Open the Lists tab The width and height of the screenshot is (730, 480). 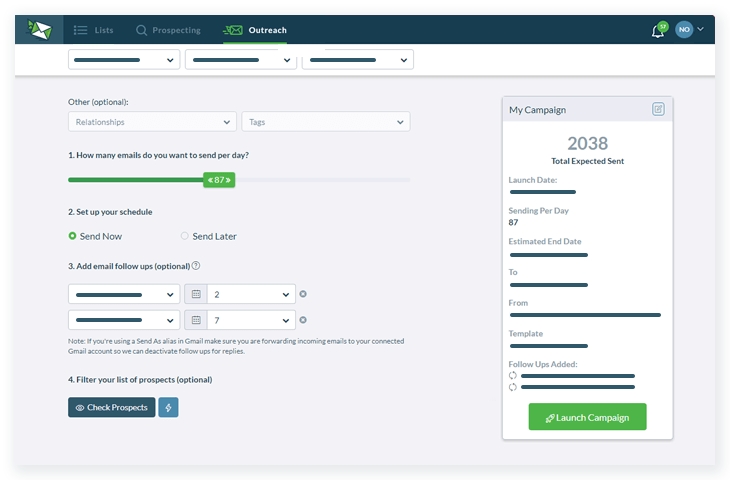(94, 30)
